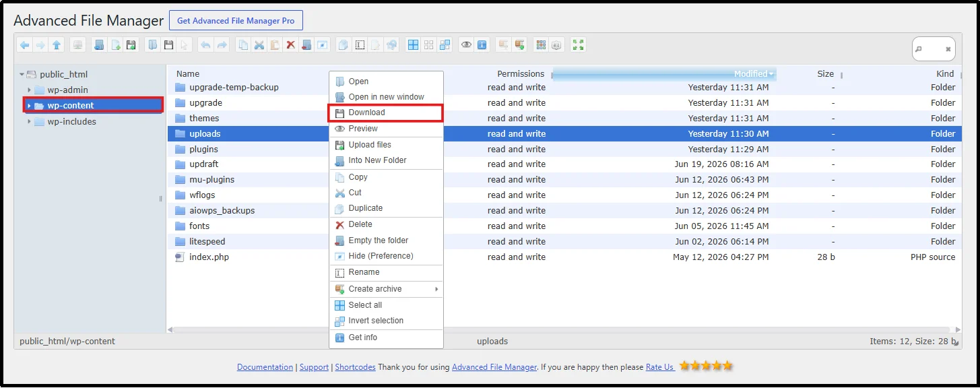Open the Rate Us link
Viewport: 980px width, 388px height.
660,367
